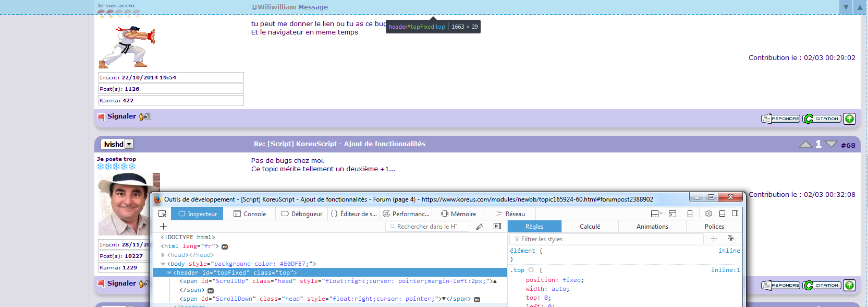Click Signaler link under first post
Viewport: 868px width, 307px height.
point(121,116)
